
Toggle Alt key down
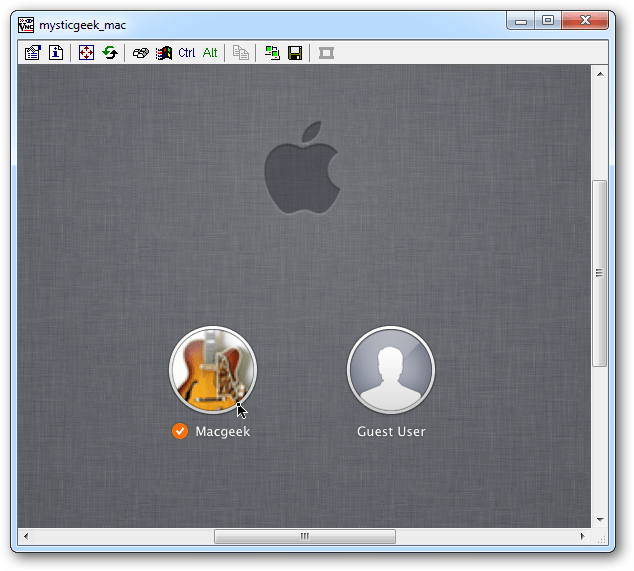tap(210, 53)
